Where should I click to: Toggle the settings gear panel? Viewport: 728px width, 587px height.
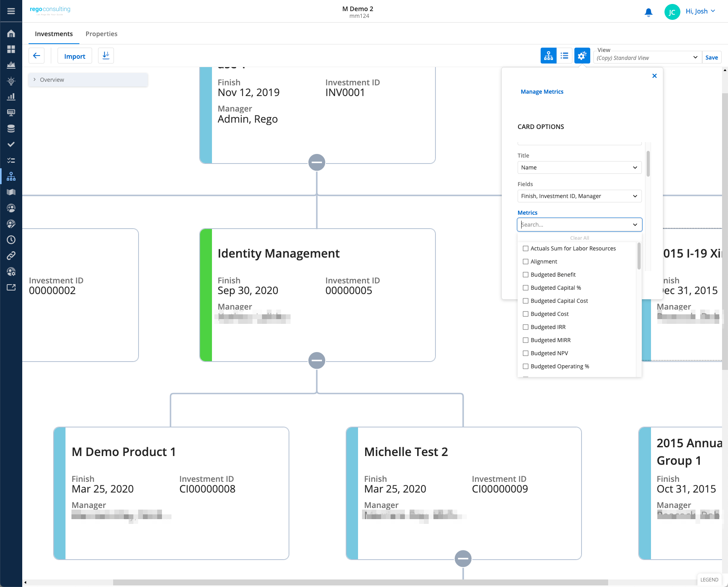582,56
